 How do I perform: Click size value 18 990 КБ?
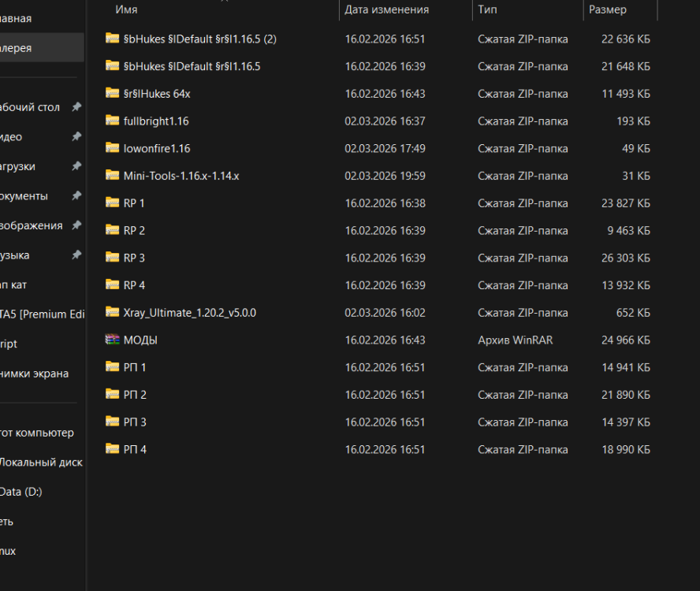tap(625, 449)
